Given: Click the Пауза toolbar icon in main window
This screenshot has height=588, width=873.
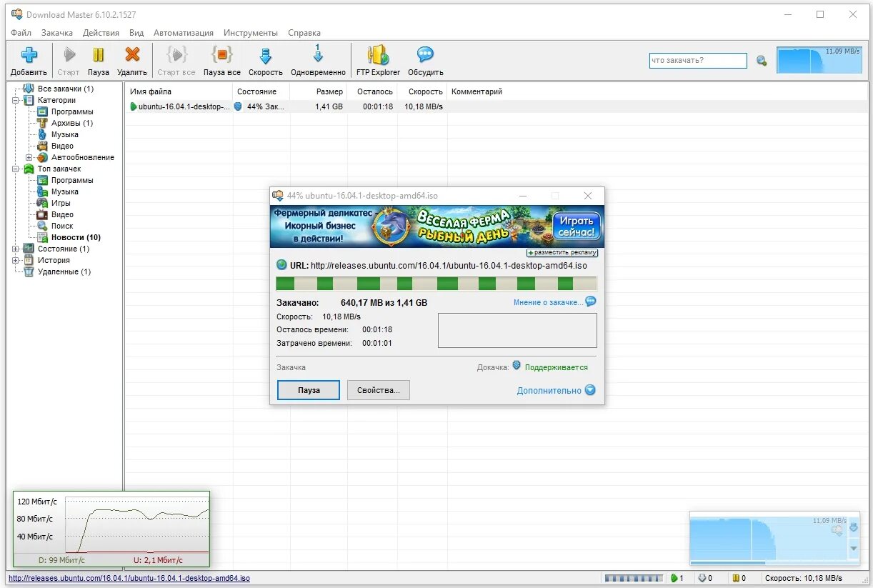Looking at the screenshot, I should click(99, 55).
